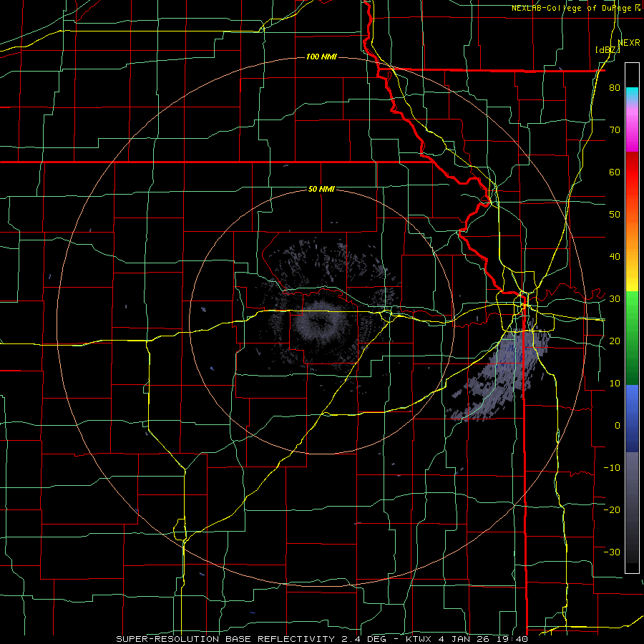
Task: Click the "[dBZ]" unit label
Action: tap(608, 49)
